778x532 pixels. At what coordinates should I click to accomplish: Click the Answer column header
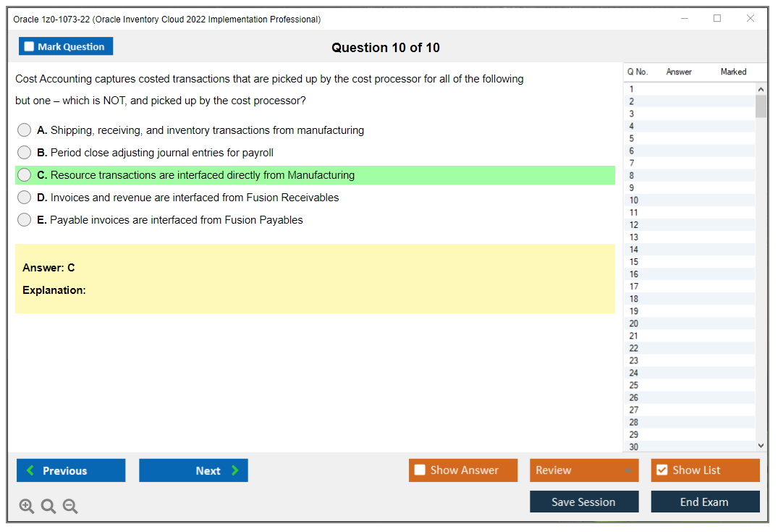(x=678, y=72)
